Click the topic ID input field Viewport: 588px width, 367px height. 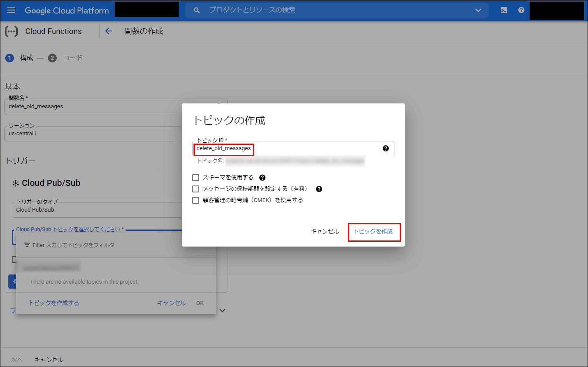pos(293,148)
